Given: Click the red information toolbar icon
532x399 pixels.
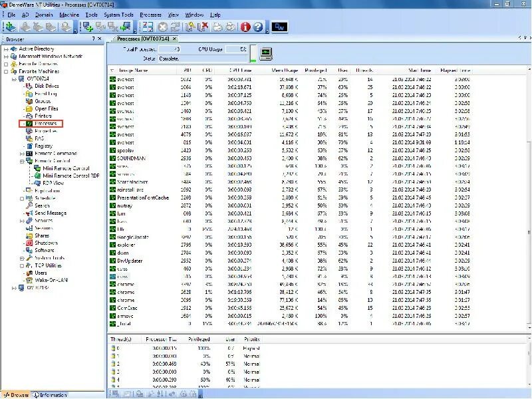Looking at the screenshot, I should (x=245, y=27).
